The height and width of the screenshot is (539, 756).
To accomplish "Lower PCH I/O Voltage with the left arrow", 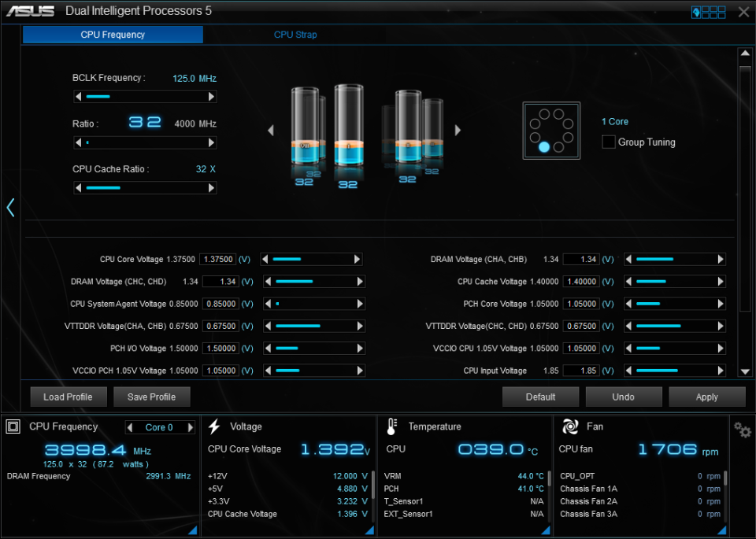I will [x=268, y=349].
